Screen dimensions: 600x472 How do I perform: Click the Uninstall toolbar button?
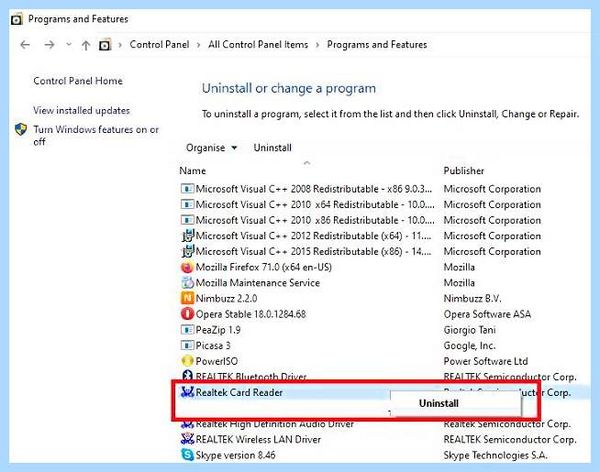(272, 148)
